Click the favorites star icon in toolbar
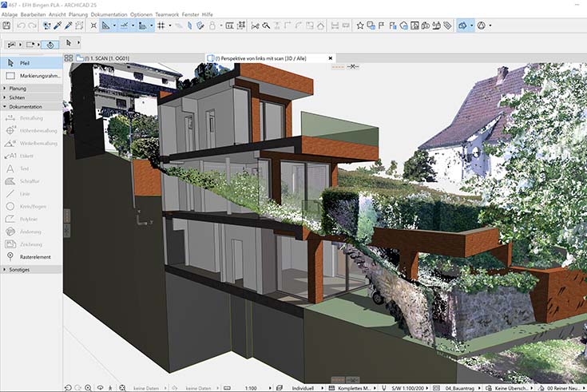The width and height of the screenshot is (587, 392). [x=360, y=26]
